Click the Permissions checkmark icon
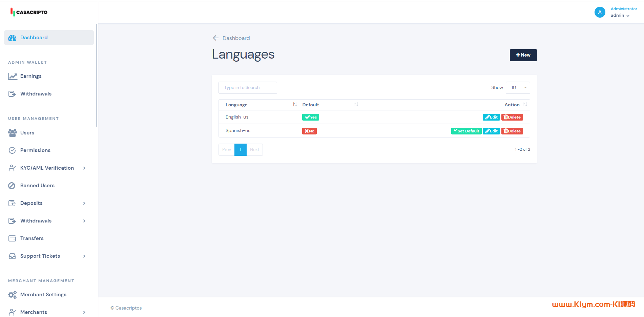This screenshot has height=317, width=644. click(12, 150)
